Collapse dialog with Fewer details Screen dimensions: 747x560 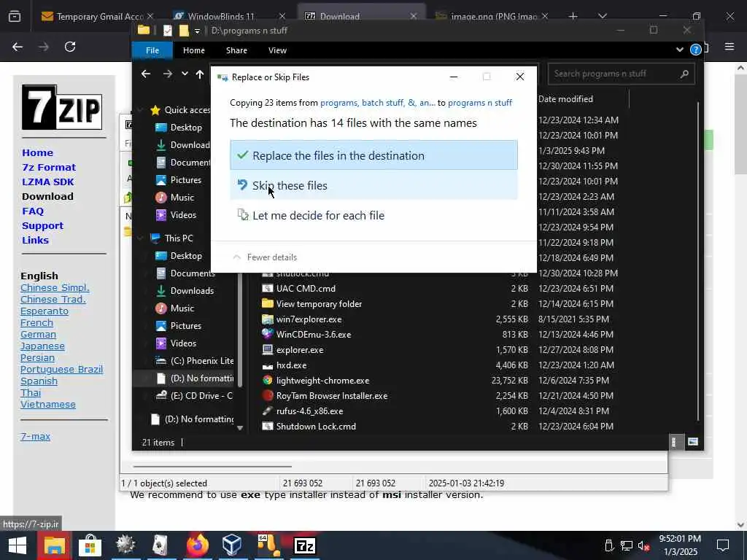coord(265,257)
